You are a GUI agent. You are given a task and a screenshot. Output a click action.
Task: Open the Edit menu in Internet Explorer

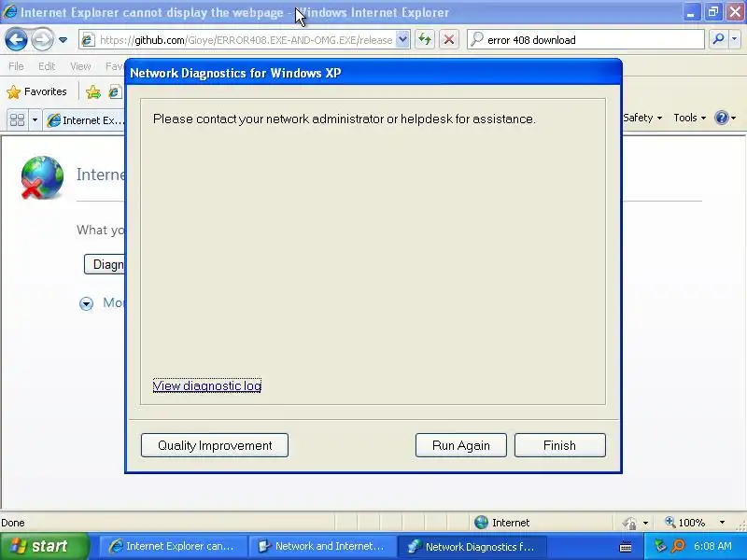point(47,66)
